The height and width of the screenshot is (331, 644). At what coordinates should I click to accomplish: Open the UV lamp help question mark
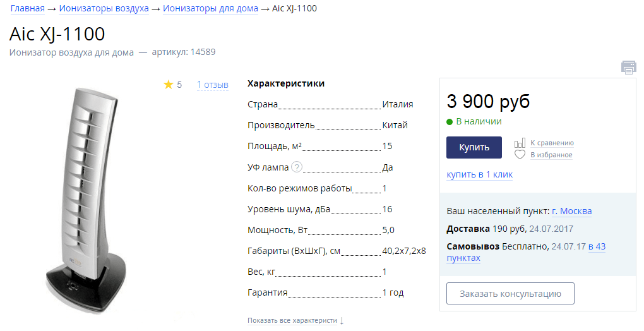tap(297, 167)
